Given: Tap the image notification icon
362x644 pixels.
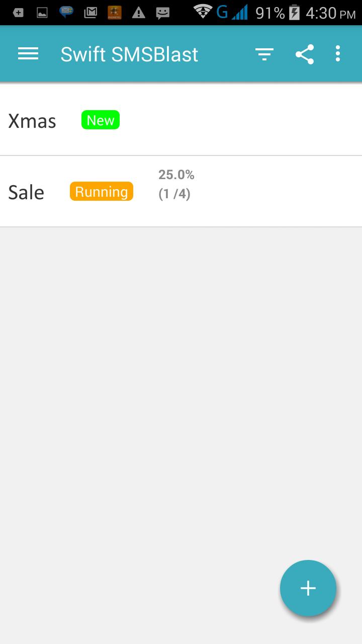Looking at the screenshot, I should (x=42, y=13).
